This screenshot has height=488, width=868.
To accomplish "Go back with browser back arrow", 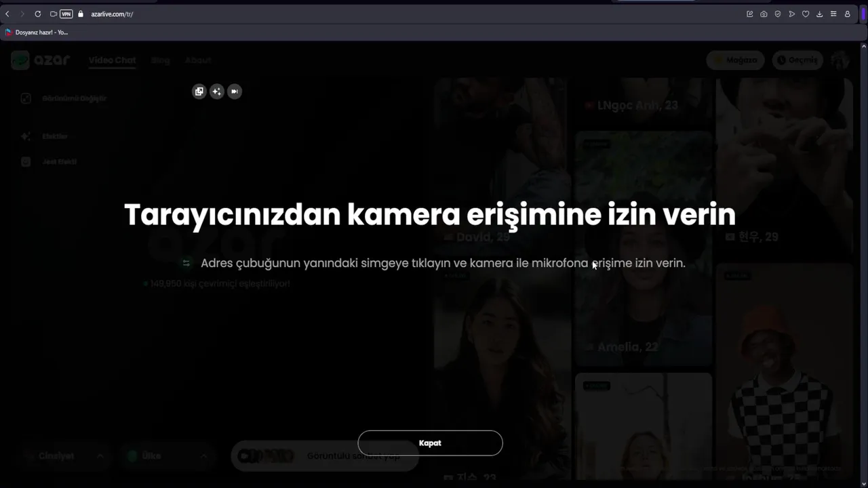I will click(x=7, y=14).
